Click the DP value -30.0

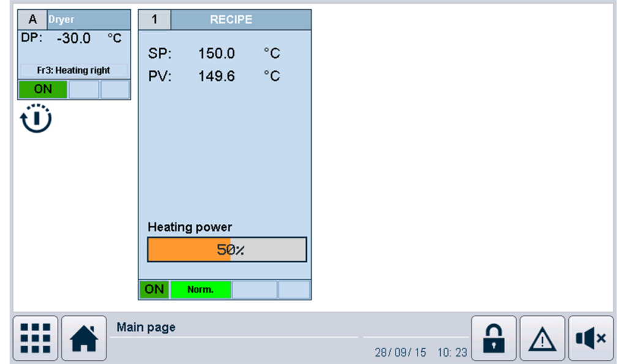pyautogui.click(x=73, y=39)
